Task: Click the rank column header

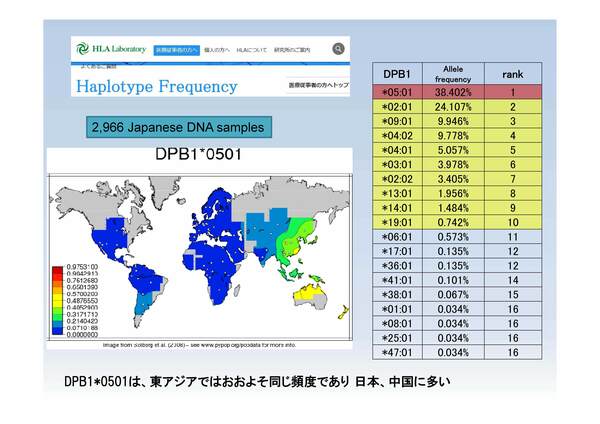Action: [513, 74]
